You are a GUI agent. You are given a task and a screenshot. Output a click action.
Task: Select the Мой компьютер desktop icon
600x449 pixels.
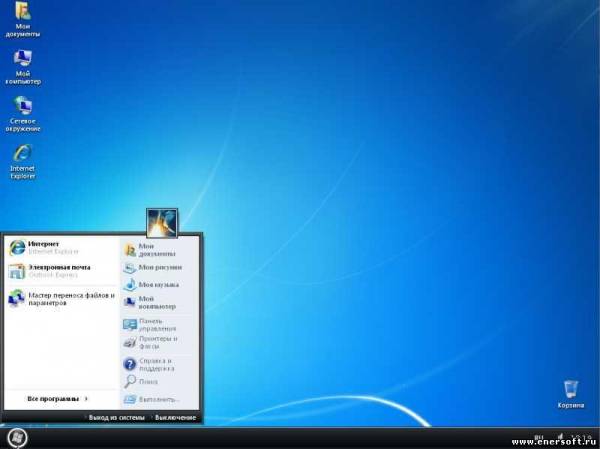(x=23, y=67)
